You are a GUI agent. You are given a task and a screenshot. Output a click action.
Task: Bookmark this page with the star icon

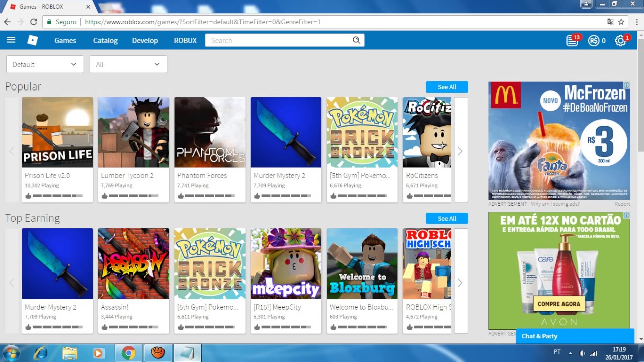pos(621,22)
